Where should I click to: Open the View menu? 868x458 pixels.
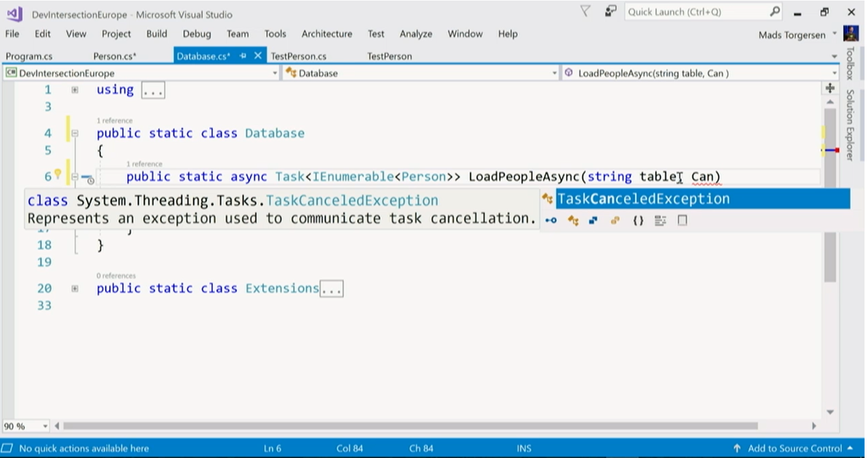coord(75,34)
